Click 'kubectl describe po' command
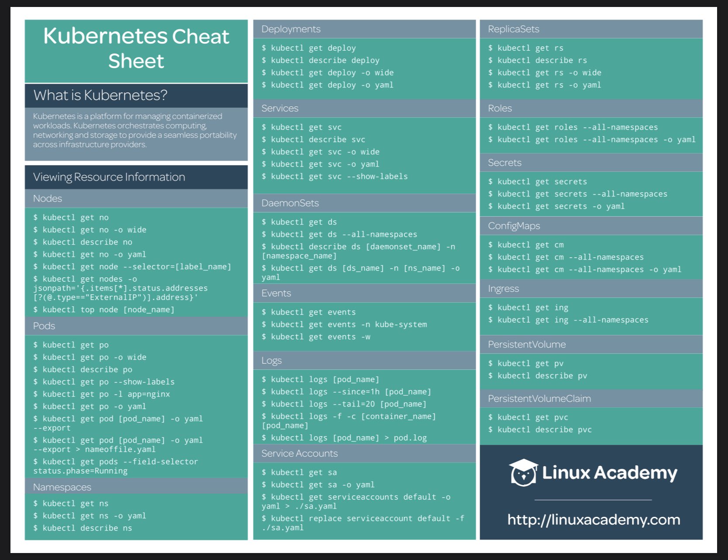 point(83,369)
